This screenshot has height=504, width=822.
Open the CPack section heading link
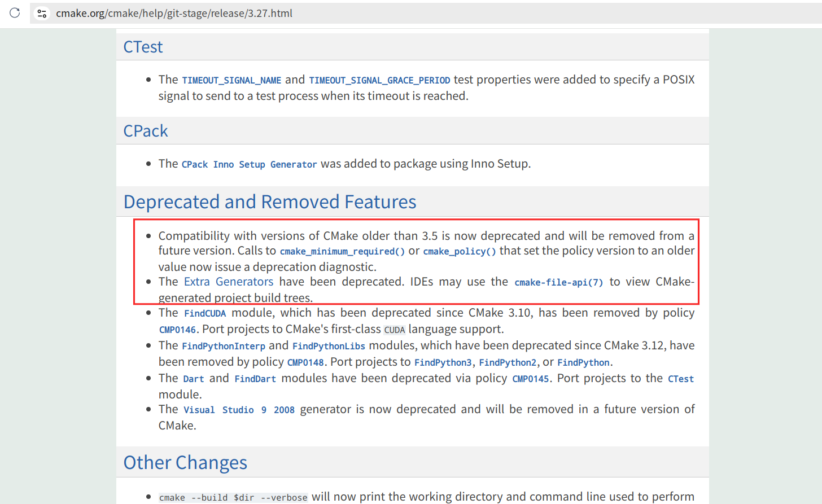(146, 131)
